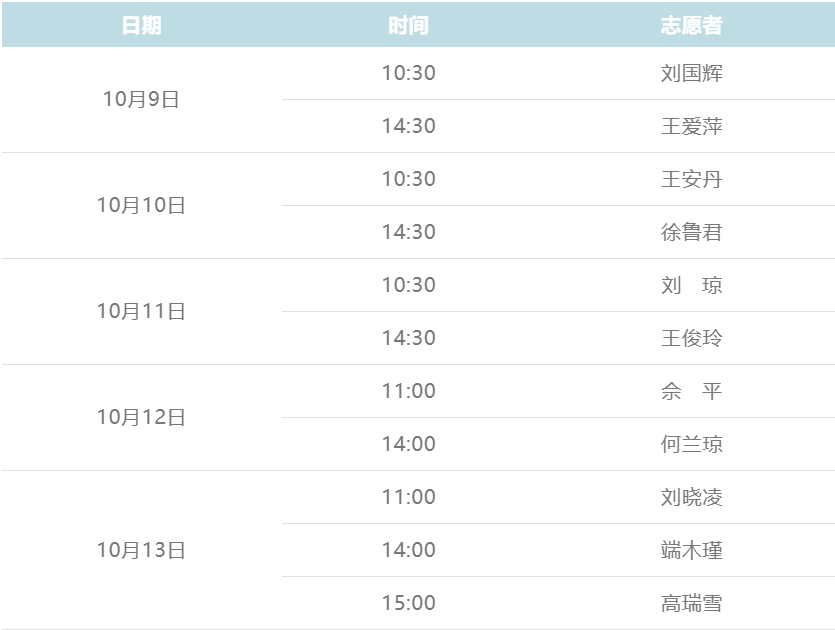This screenshot has width=835, height=630.
Task: Select volunteer name 徐鲁君
Action: [691, 233]
